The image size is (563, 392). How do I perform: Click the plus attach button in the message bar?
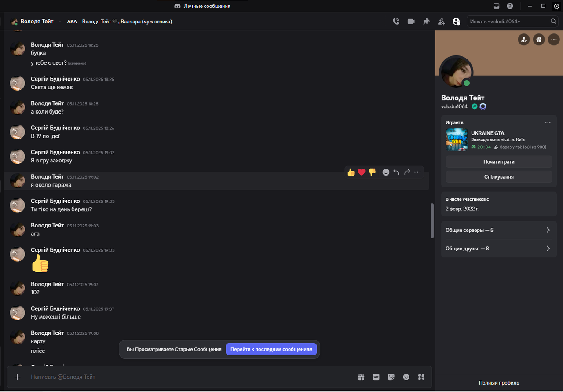pyautogui.click(x=18, y=377)
